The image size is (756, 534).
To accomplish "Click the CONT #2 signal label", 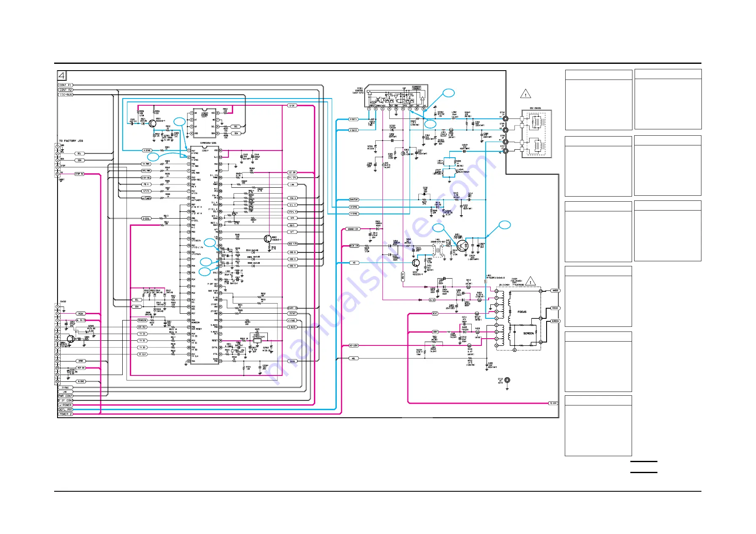I will [x=66, y=90].
